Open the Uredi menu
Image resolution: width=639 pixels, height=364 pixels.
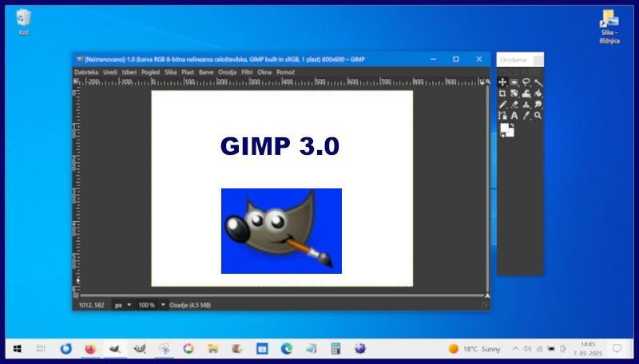click(110, 72)
